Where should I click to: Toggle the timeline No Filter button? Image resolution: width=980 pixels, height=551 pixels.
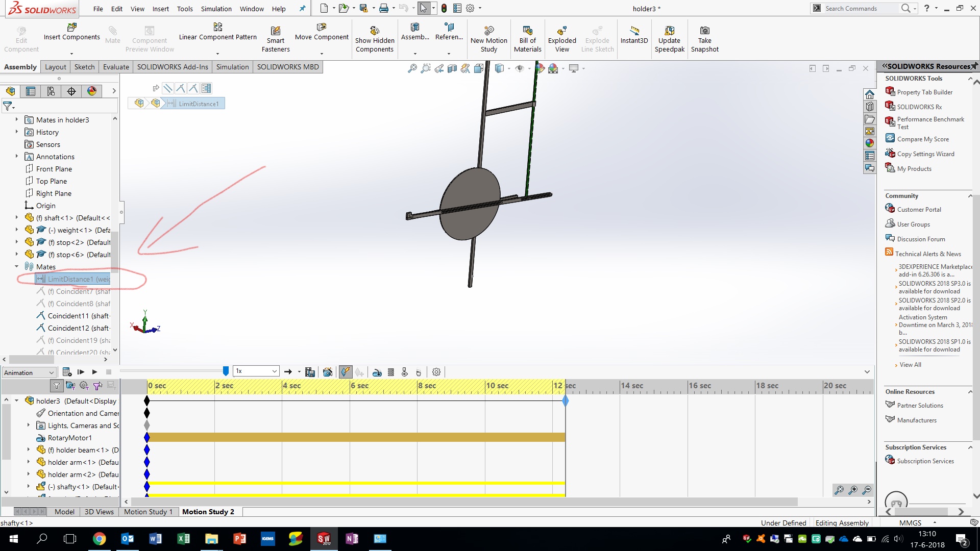pyautogui.click(x=57, y=386)
